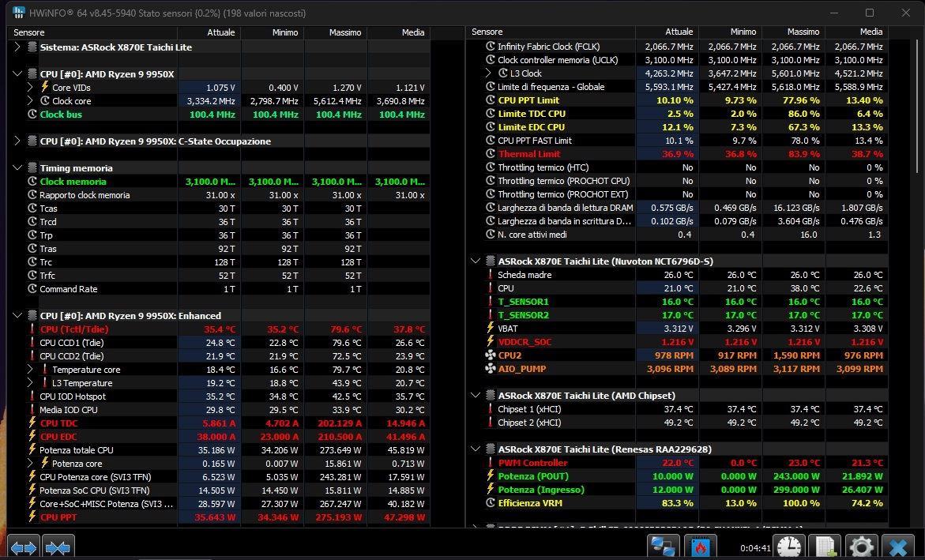Click the fan icon beside CPU2

point(491,355)
